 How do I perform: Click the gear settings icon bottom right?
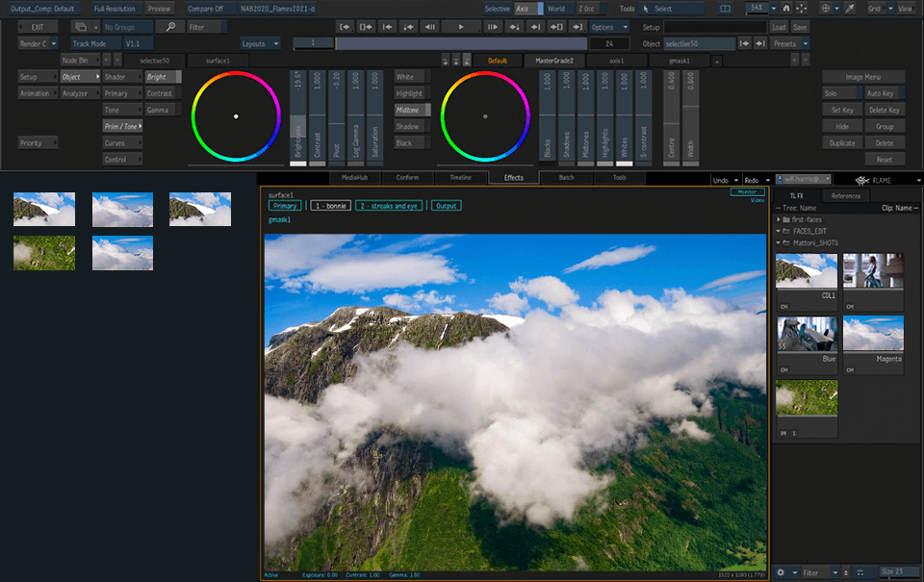[x=781, y=571]
